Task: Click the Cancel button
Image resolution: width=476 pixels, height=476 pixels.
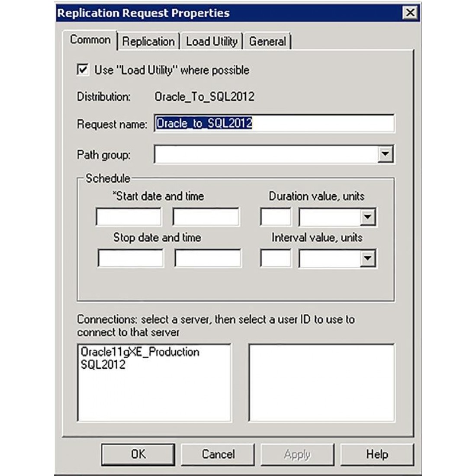Action: click(218, 454)
